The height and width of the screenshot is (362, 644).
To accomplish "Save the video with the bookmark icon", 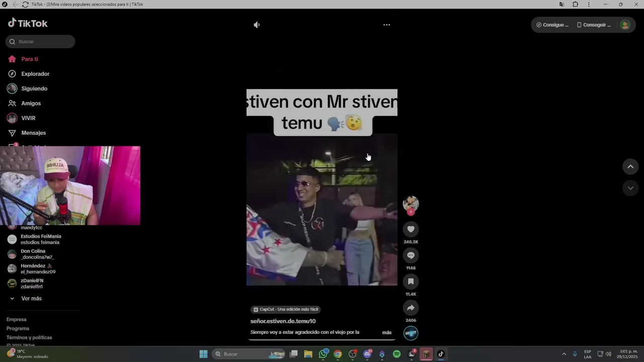I will tap(411, 282).
